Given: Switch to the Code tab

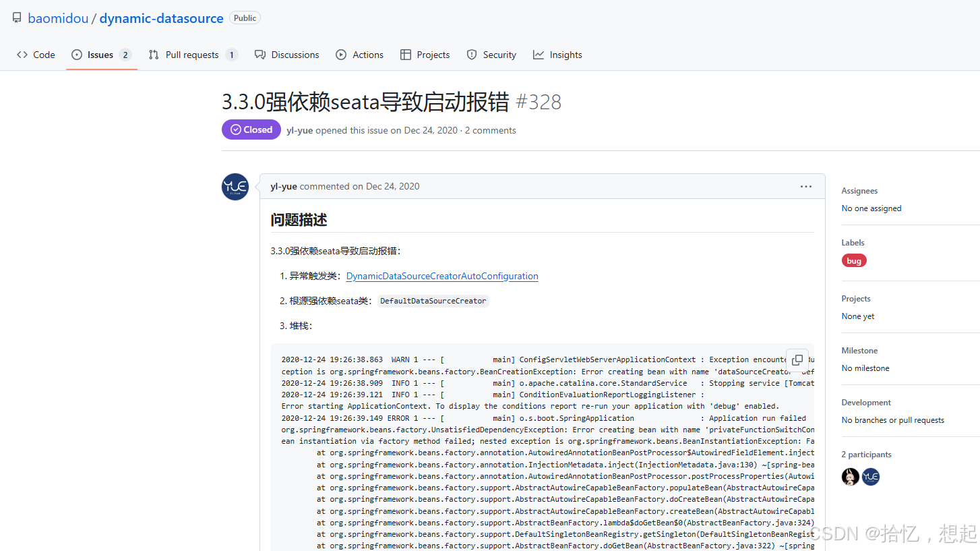Looking at the screenshot, I should pyautogui.click(x=36, y=55).
